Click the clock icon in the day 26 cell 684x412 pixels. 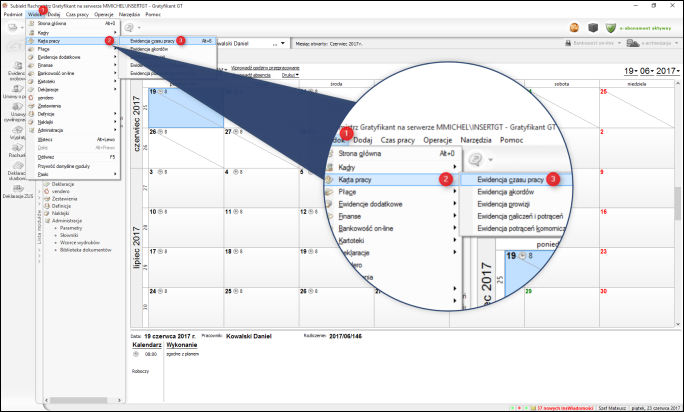coord(160,132)
